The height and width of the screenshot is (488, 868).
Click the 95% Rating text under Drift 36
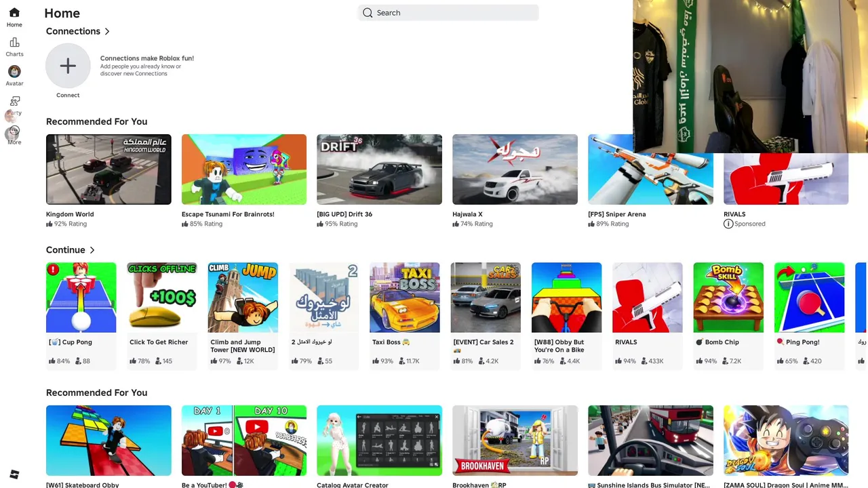[x=341, y=224]
